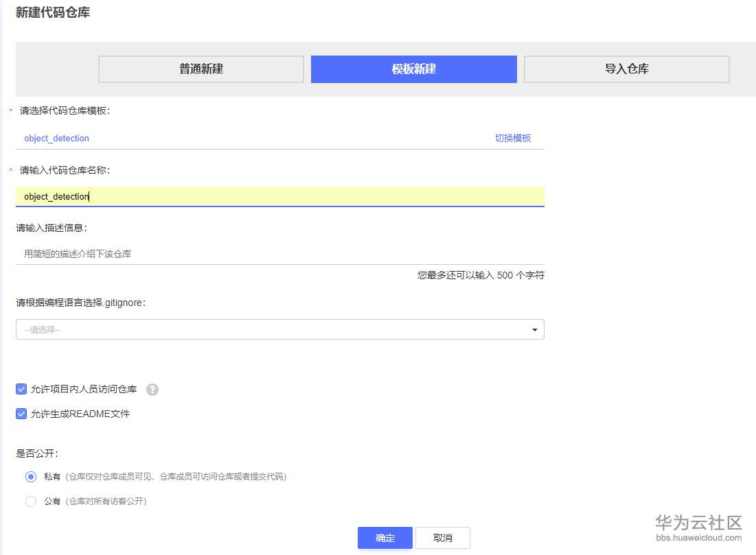
Task: Click the 新建代码仓库 page heading
Action: coord(53,12)
